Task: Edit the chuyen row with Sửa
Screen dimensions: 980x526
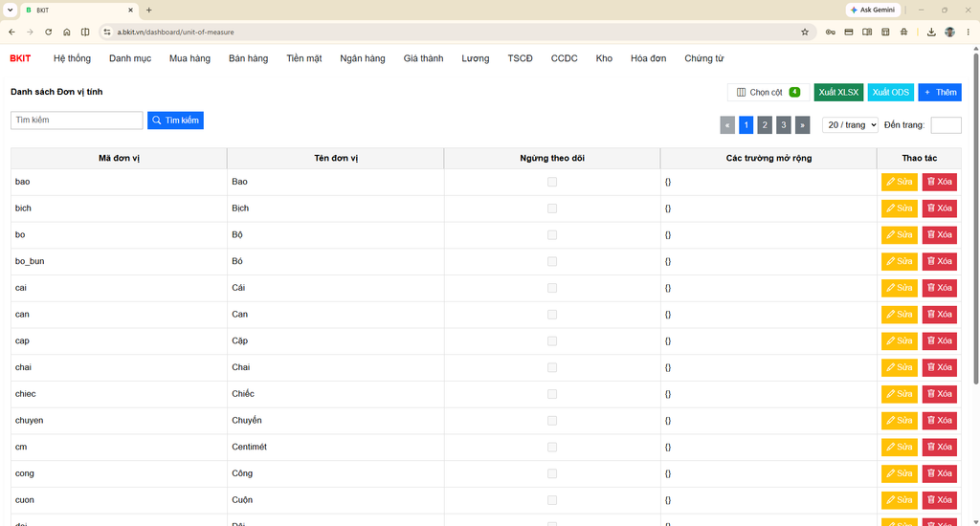Action: pyautogui.click(x=900, y=421)
